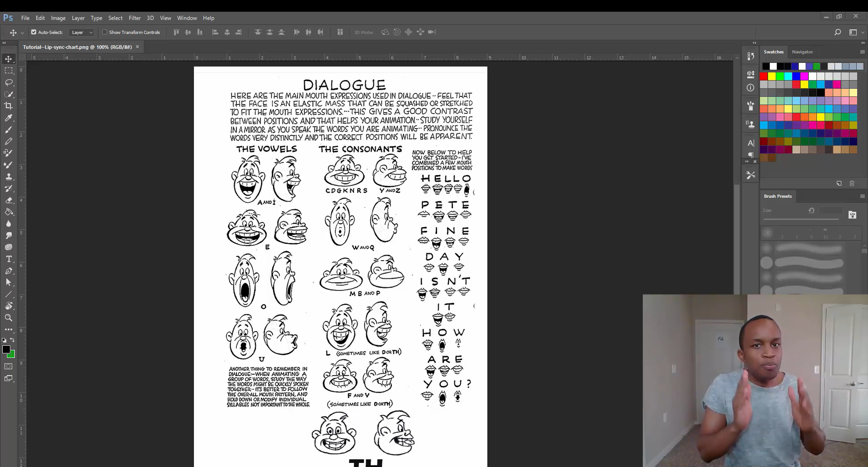Open the Brush Presets panel options menu
The image size is (868, 467).
(862, 196)
